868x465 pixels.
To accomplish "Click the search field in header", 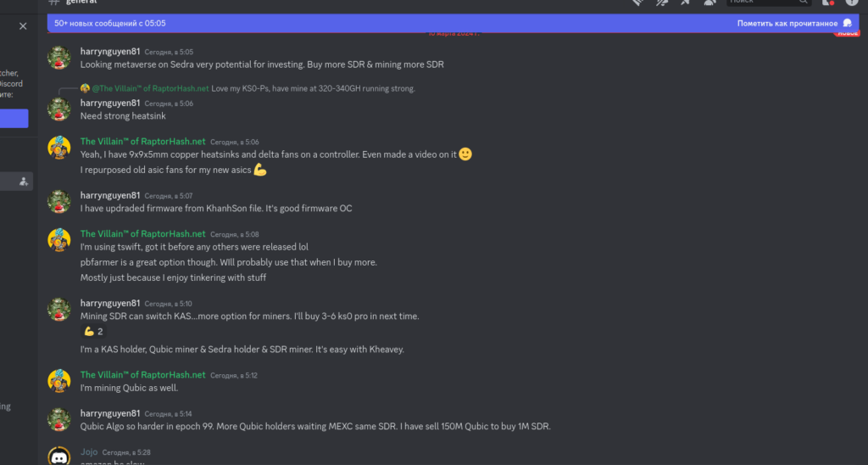I will click(x=769, y=3).
